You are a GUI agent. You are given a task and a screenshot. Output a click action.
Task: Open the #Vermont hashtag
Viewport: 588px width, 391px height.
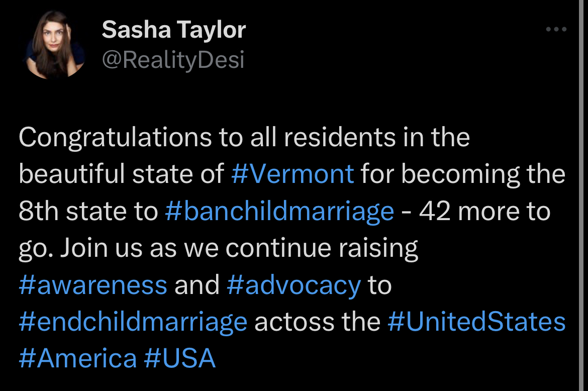[292, 174]
